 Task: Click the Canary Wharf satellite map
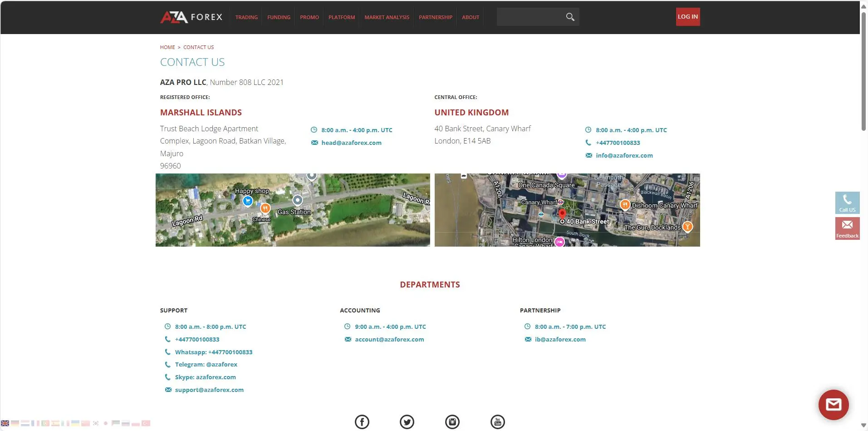click(567, 210)
